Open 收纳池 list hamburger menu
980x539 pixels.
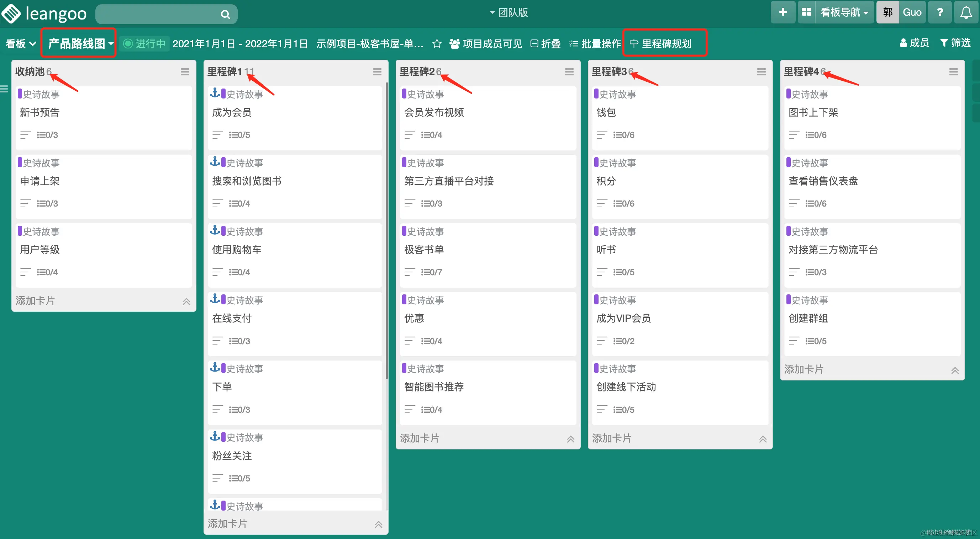[x=185, y=72]
